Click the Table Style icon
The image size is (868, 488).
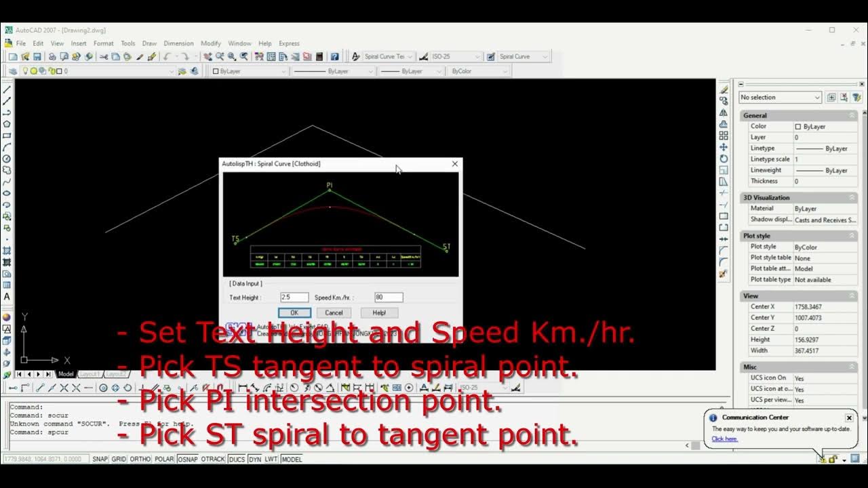490,57
